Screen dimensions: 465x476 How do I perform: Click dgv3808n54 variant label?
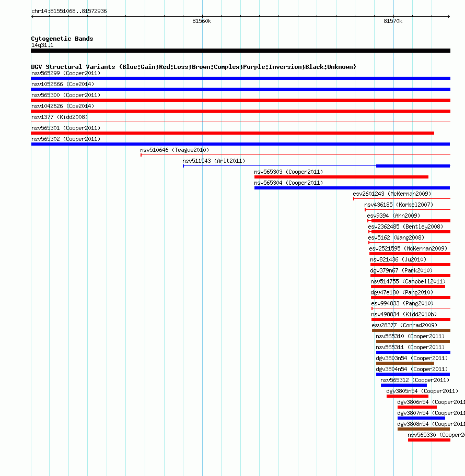click(x=431, y=424)
